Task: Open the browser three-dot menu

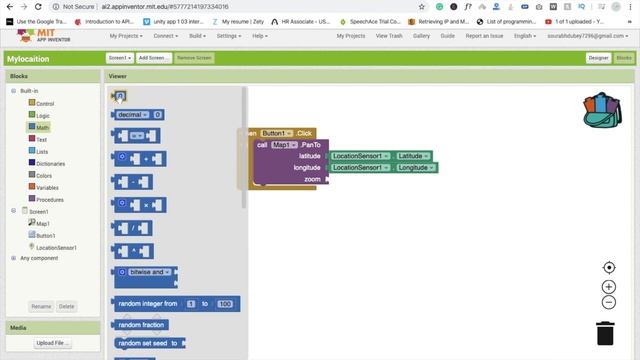Action: (x=631, y=7)
